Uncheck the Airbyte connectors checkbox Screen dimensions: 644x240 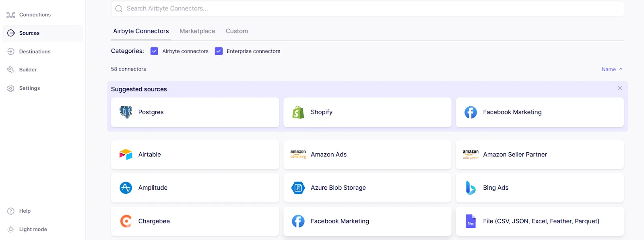click(154, 51)
